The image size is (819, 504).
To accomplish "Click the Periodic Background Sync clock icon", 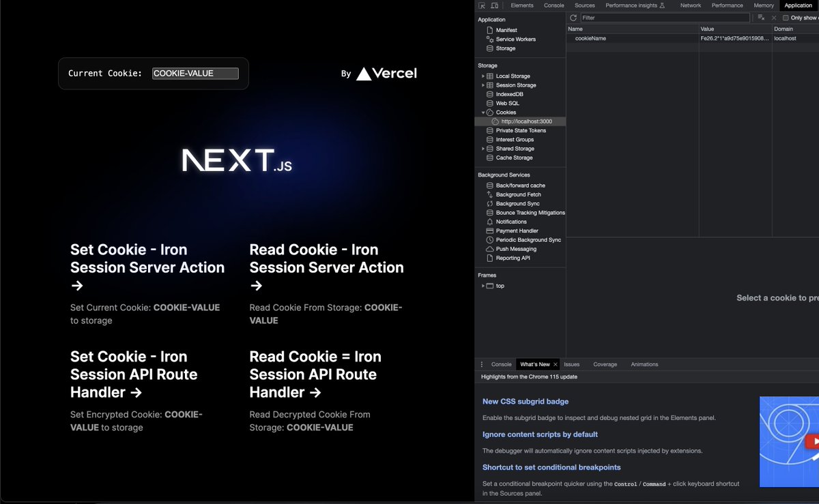I will coord(490,240).
